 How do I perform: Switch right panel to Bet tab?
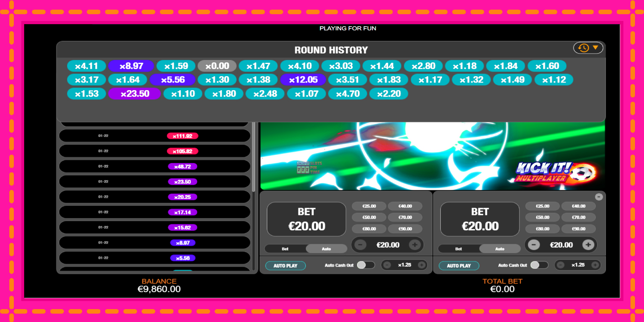(x=459, y=249)
